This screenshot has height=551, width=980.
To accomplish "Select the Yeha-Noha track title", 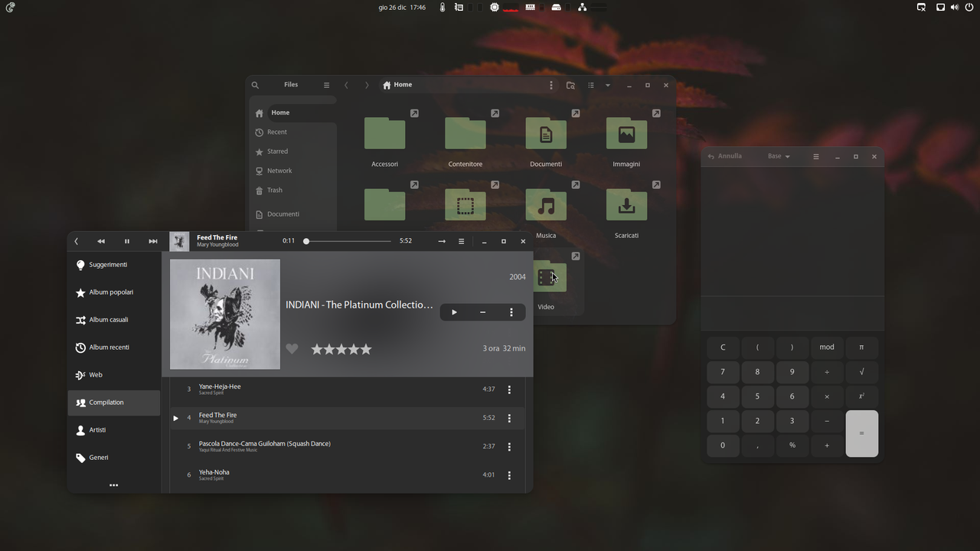I will (x=214, y=472).
